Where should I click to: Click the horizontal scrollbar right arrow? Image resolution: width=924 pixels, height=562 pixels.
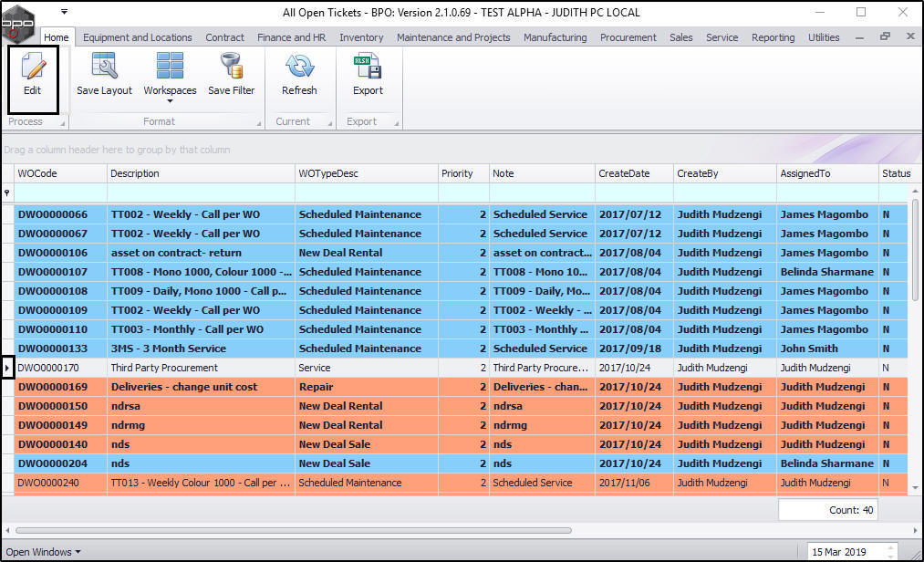coord(915,530)
